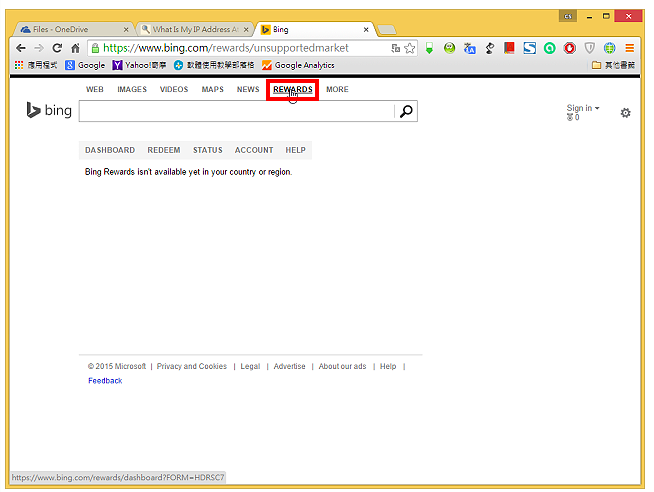Open the apps grid bookmark
The height and width of the screenshot is (492, 654).
(x=36, y=65)
